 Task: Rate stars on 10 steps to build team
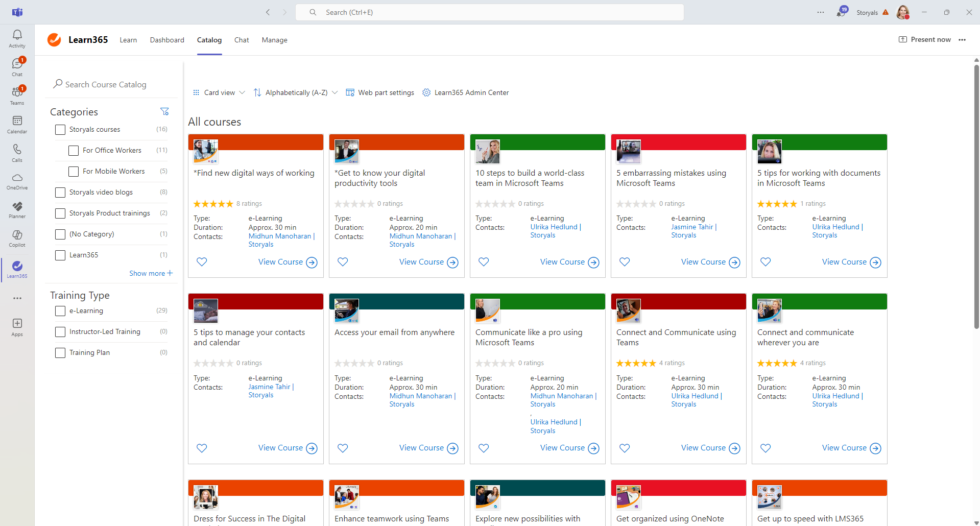(495, 204)
